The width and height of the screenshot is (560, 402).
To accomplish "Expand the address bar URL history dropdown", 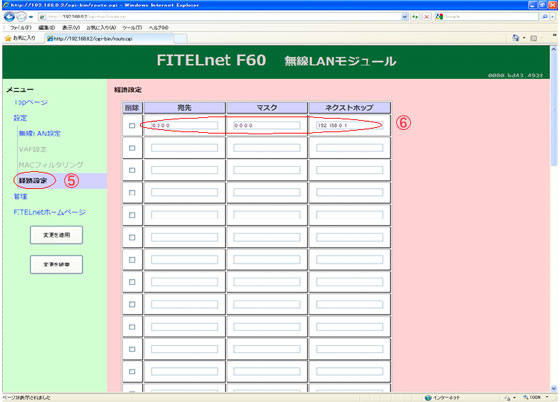I will click(404, 16).
